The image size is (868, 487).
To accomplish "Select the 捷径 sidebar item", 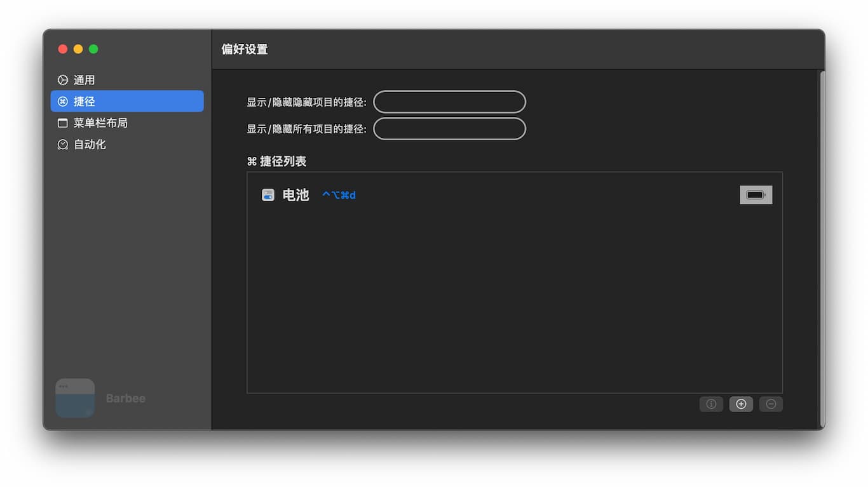I will click(x=127, y=102).
